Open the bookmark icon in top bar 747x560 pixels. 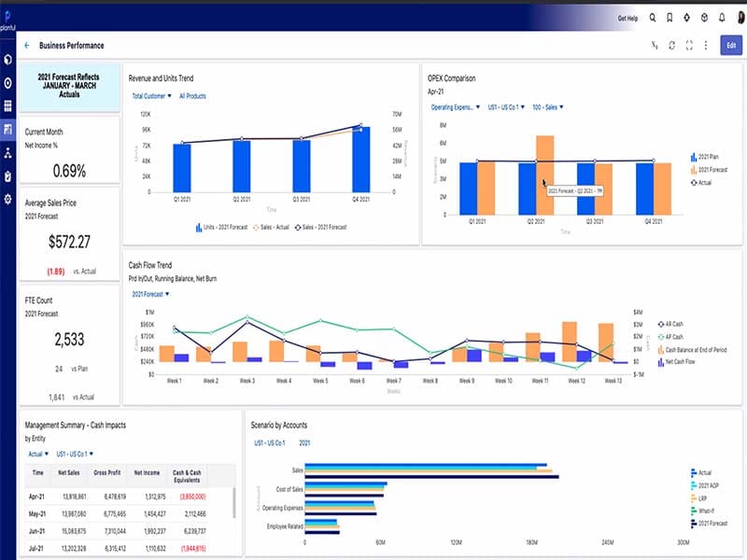tap(669, 18)
